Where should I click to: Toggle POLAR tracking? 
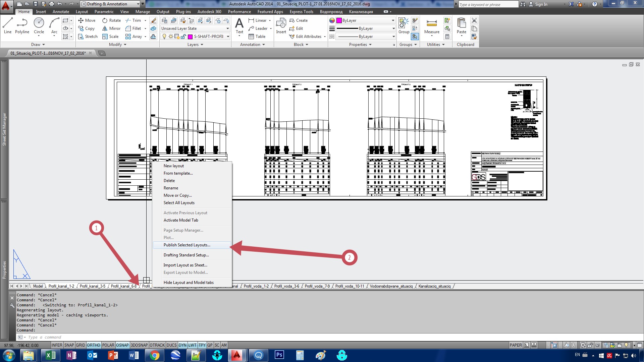pyautogui.click(x=108, y=345)
